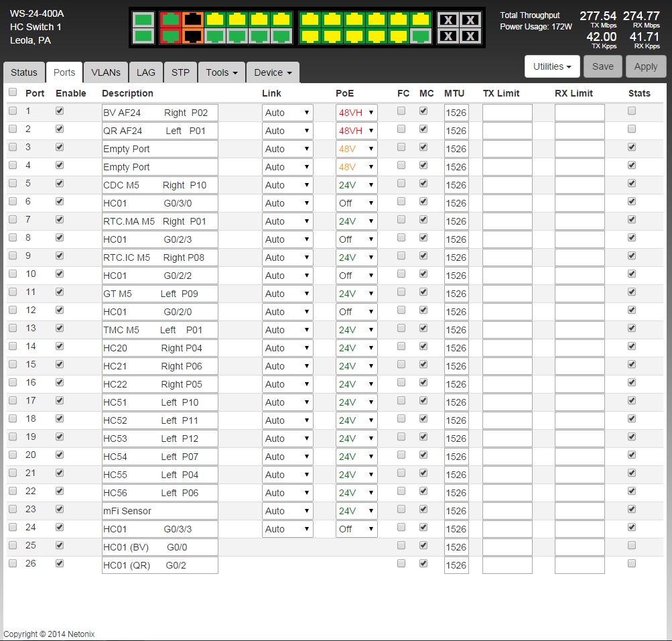Disable Stats for port 23
The image size is (672, 641).
(x=632, y=510)
